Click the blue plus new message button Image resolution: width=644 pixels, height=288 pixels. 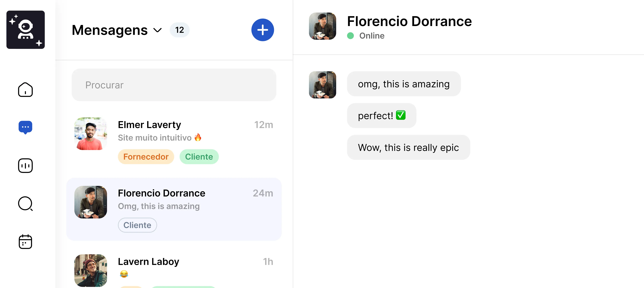pyautogui.click(x=262, y=30)
